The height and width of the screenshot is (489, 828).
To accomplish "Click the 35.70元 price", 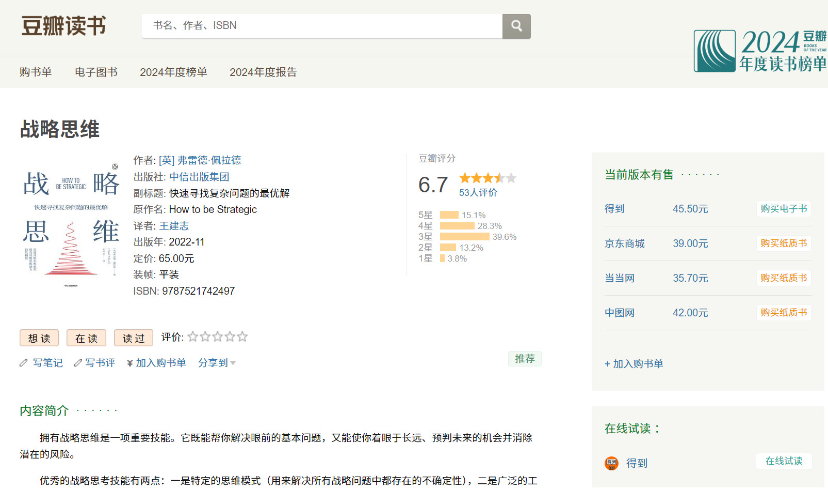I will pos(690,278).
